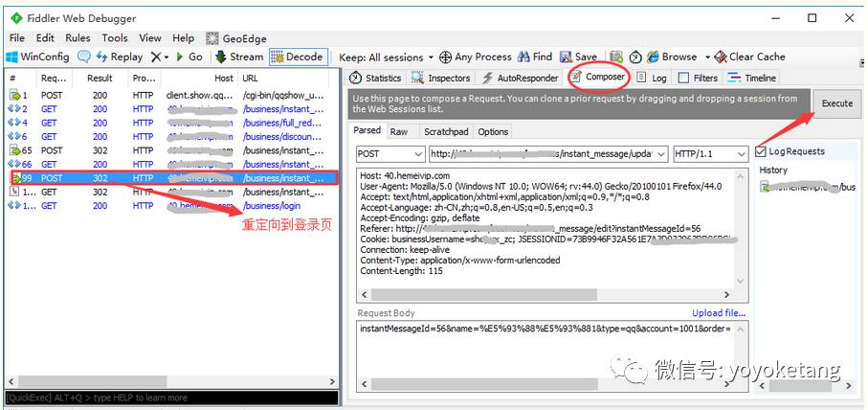Open the File menu

(x=17, y=38)
